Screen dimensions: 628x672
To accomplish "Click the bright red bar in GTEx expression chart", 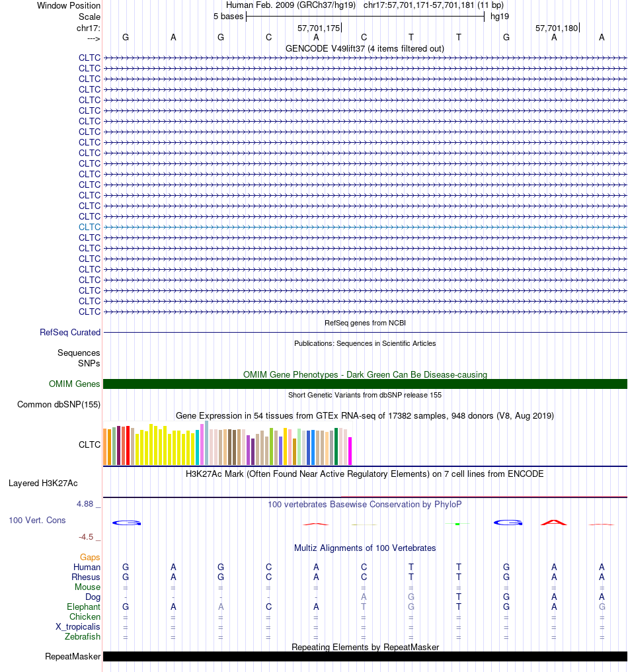I will click(128, 446).
